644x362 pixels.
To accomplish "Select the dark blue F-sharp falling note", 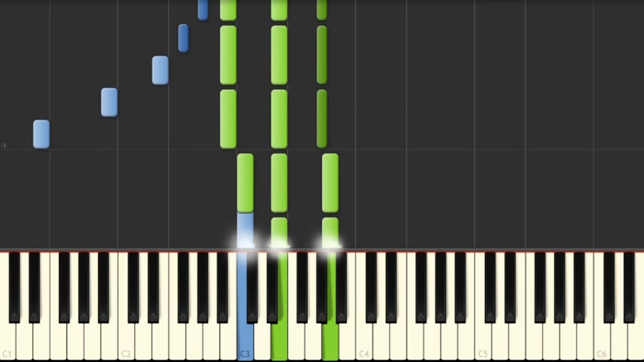I will click(183, 38).
